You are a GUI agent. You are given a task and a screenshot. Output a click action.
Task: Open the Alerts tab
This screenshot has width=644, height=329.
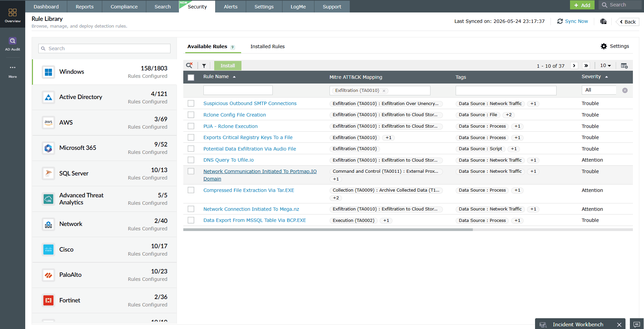[231, 6]
